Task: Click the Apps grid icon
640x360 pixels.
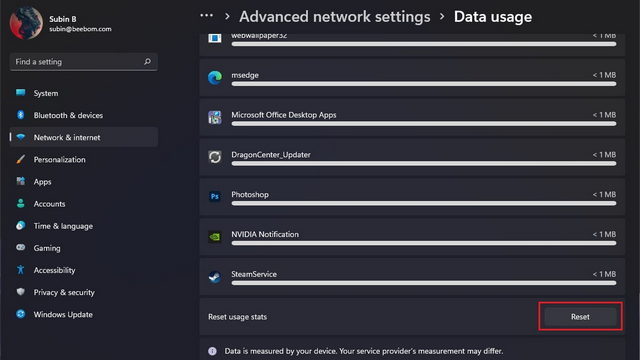Action: click(20, 181)
